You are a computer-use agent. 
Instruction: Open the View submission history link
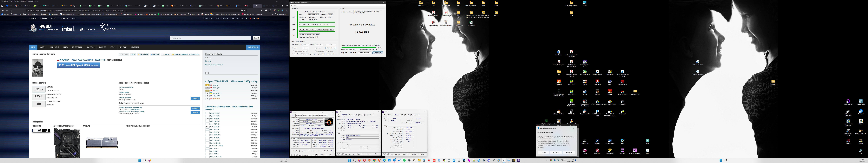[x=214, y=65]
